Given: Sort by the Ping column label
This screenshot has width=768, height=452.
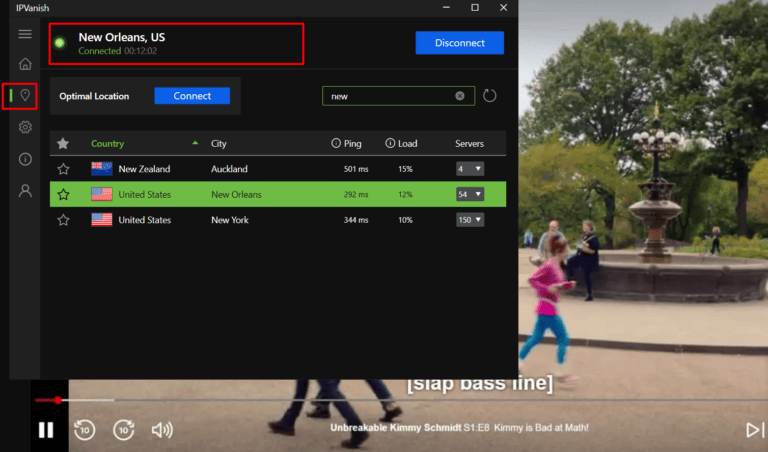Looking at the screenshot, I should (352, 143).
